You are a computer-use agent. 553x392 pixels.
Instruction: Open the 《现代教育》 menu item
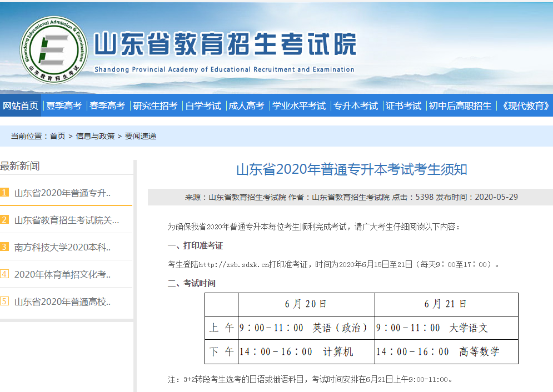tap(526, 105)
